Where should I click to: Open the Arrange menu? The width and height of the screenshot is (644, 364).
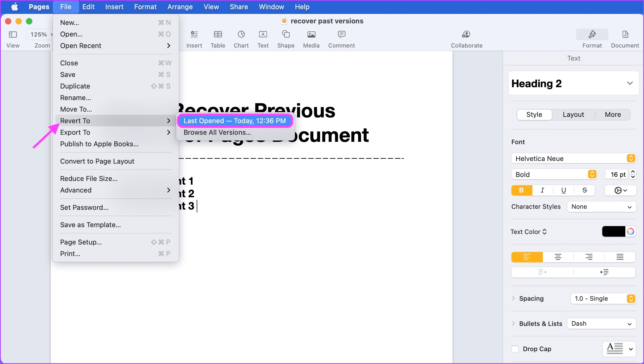(x=180, y=7)
